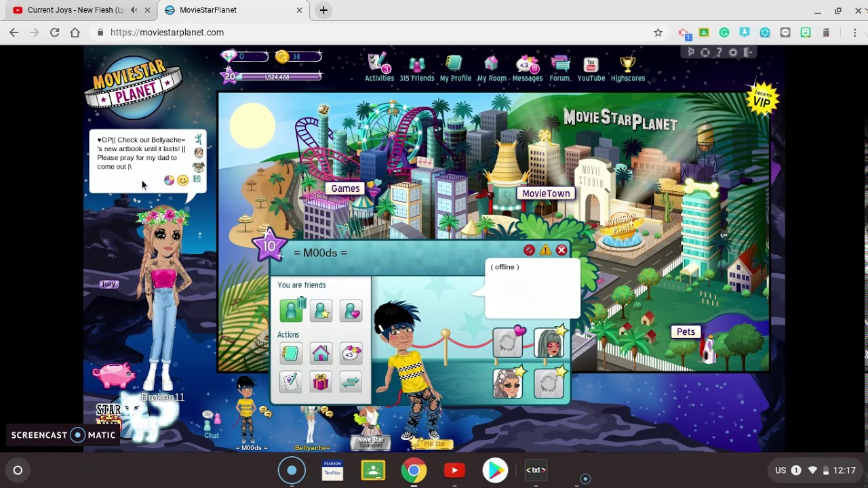The width and height of the screenshot is (868, 488).
Task: Click the Nova Star sponsored avatar
Action: point(370,428)
